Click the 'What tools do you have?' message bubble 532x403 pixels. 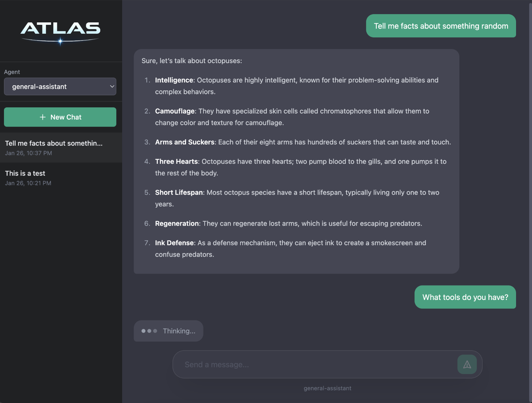pos(465,297)
